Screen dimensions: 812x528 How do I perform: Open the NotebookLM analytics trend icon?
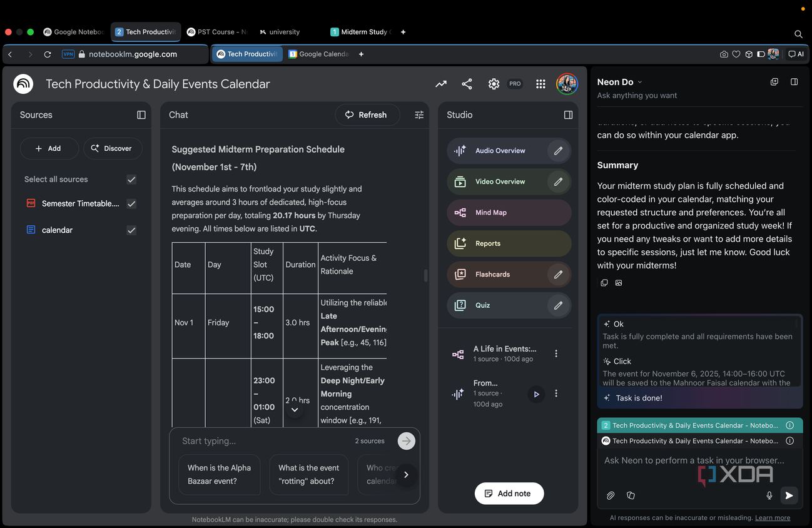[441, 84]
